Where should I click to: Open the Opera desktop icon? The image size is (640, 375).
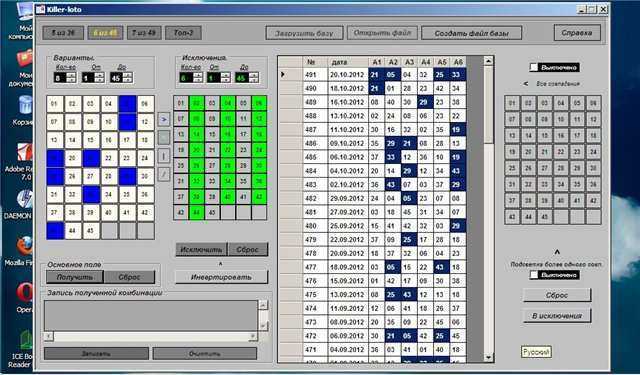click(x=24, y=297)
